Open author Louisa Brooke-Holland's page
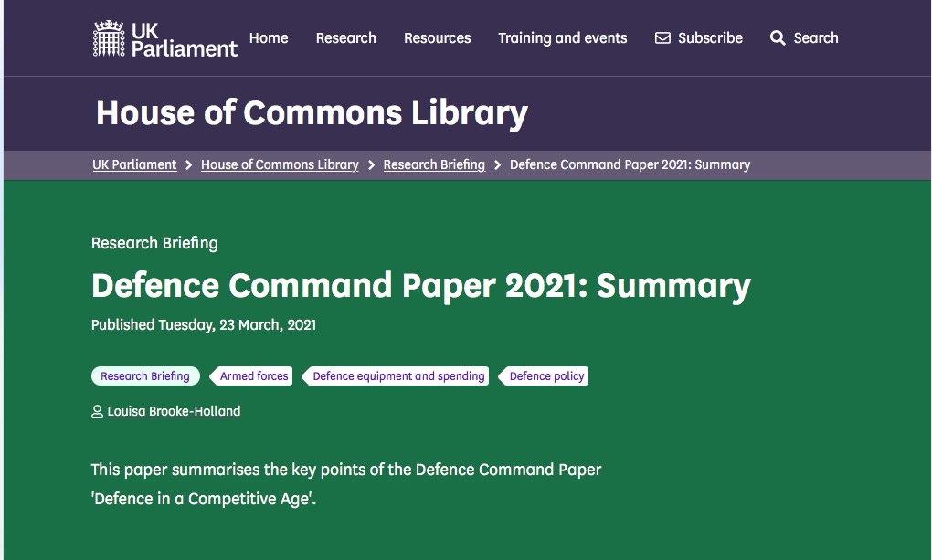The image size is (932, 560). tap(175, 411)
